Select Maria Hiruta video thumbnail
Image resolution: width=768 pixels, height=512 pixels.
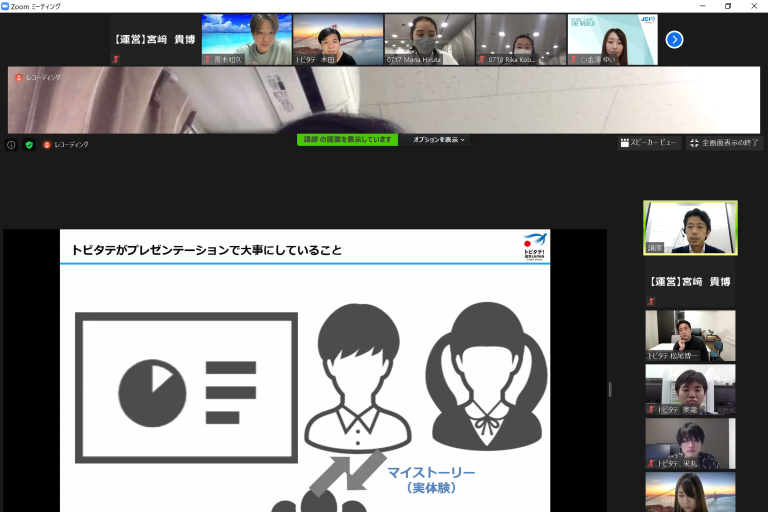(x=429, y=39)
